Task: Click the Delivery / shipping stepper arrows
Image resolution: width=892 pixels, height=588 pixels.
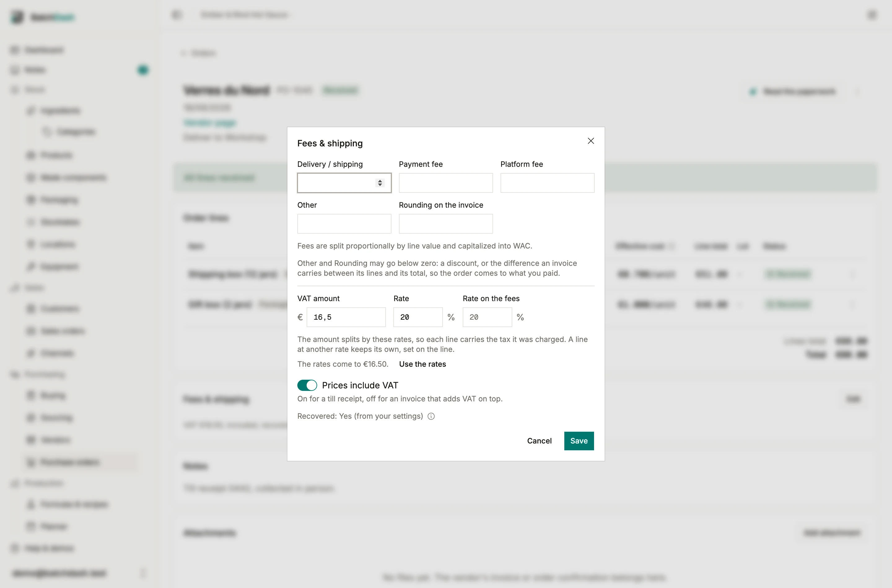Action: pos(380,183)
